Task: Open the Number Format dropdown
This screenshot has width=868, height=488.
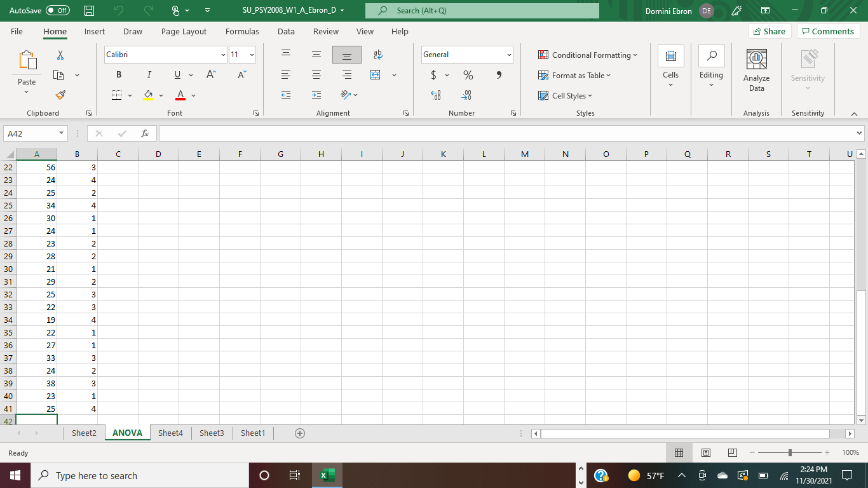Action: [x=508, y=55]
